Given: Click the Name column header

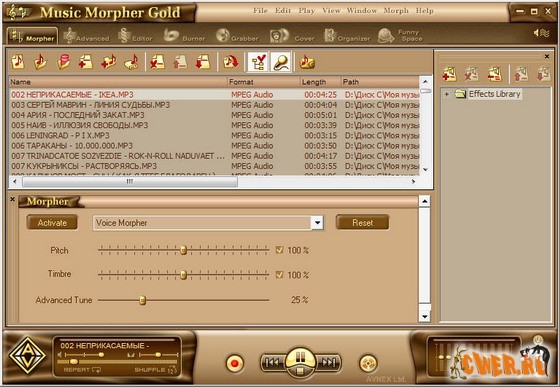Looking at the screenshot, I should (x=118, y=82).
